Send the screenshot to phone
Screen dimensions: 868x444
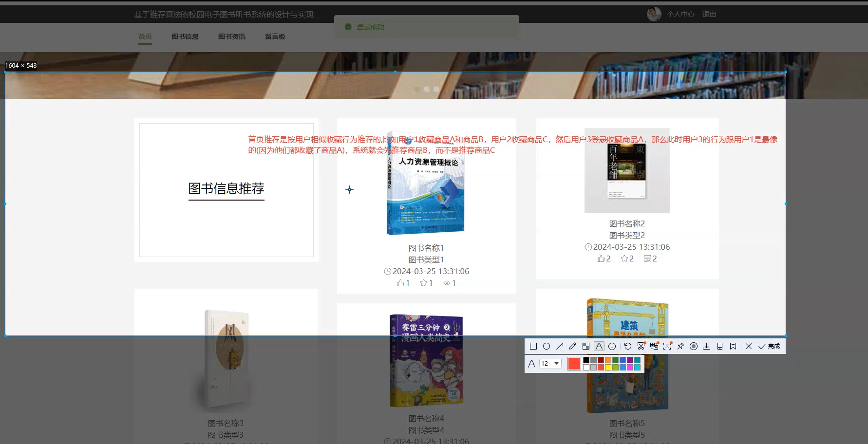pos(720,346)
